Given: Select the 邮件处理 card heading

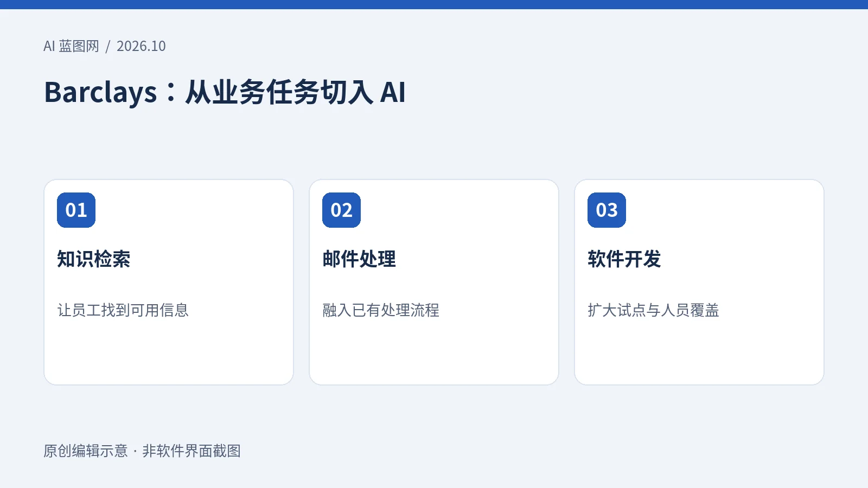Looking at the screenshot, I should (359, 259).
